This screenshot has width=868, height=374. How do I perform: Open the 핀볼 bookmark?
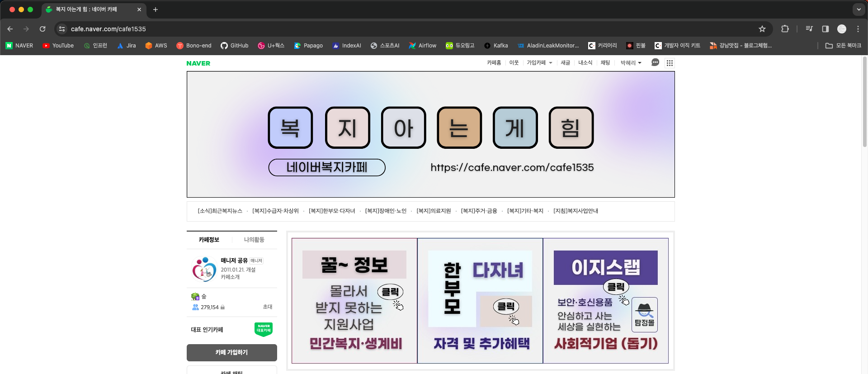pyautogui.click(x=636, y=46)
